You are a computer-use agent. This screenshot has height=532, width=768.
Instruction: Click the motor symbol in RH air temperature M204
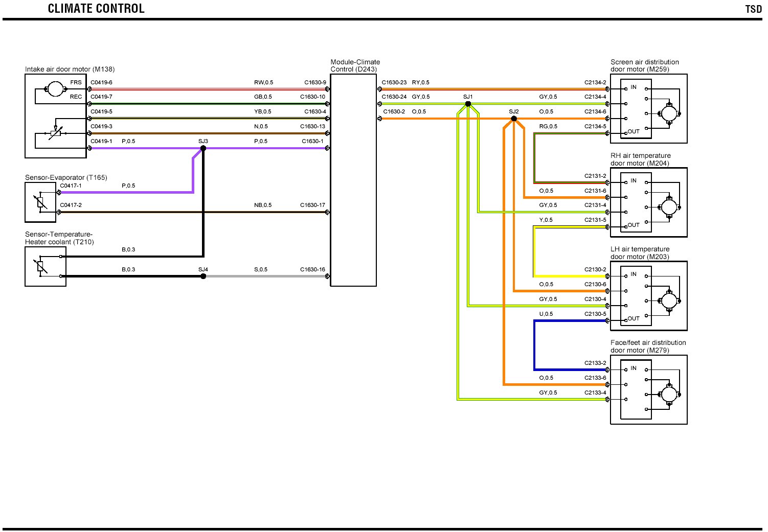click(669, 207)
